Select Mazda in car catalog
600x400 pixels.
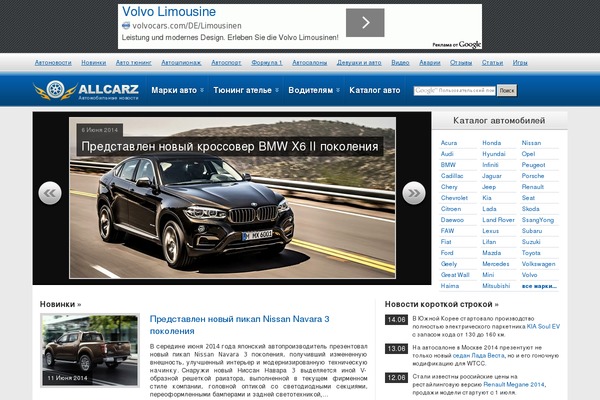click(492, 253)
